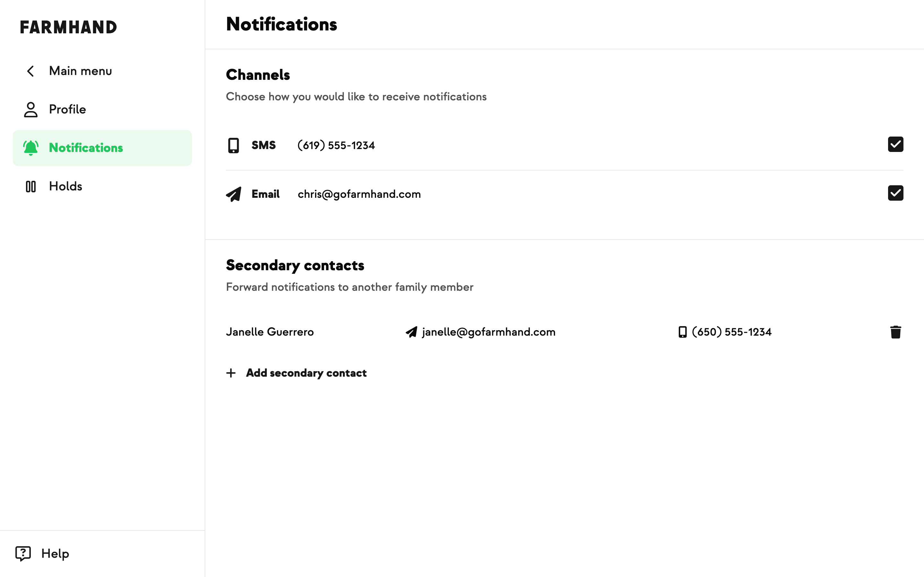Click the Email paper plane icon in Channels

pyautogui.click(x=234, y=194)
